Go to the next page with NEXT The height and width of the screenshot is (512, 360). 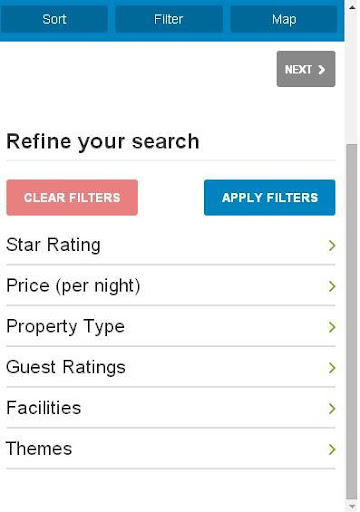coord(306,69)
